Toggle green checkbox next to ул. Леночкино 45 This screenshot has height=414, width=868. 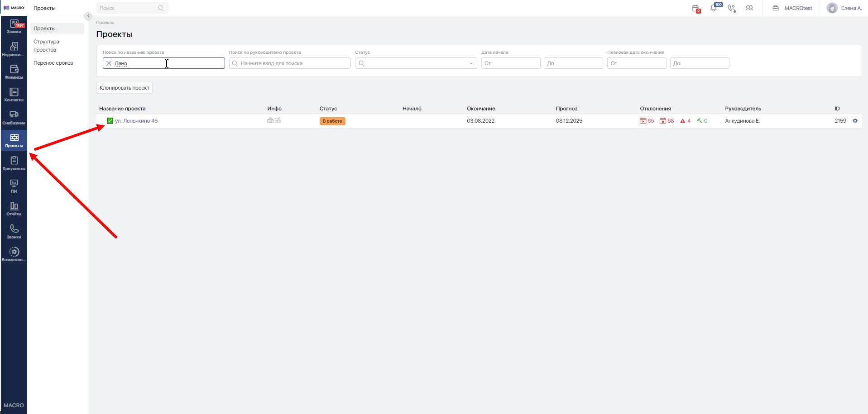[x=110, y=121]
